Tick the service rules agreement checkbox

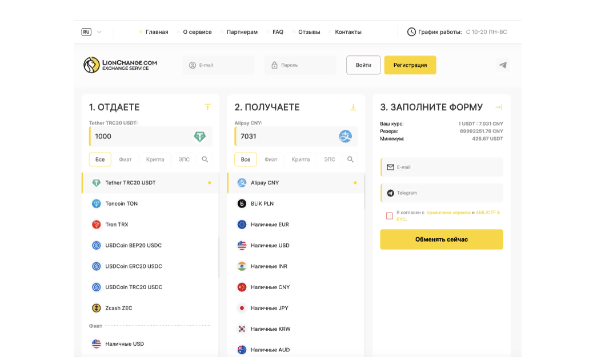coord(390,215)
